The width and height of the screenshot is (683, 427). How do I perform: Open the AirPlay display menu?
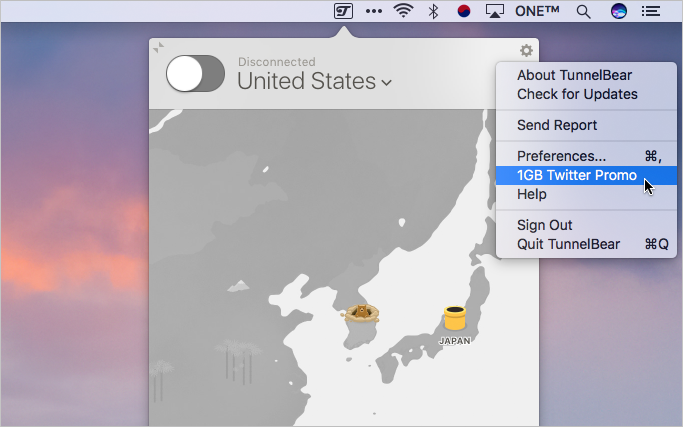(x=495, y=11)
